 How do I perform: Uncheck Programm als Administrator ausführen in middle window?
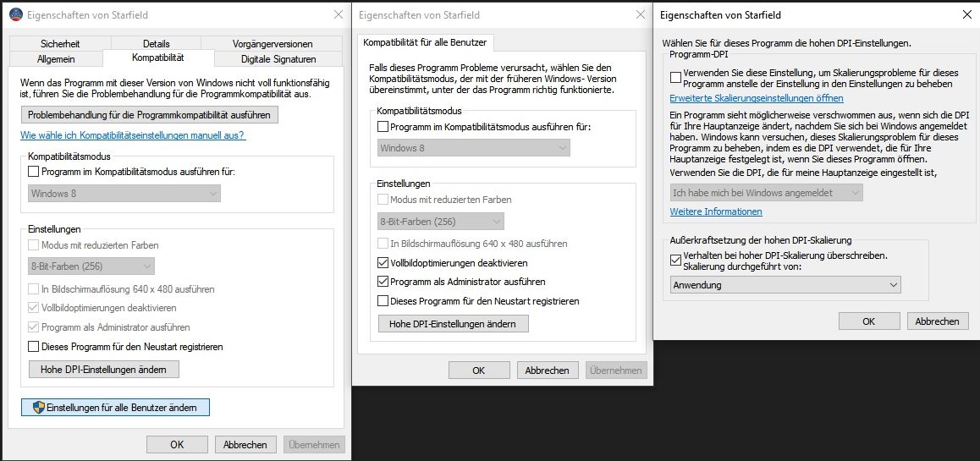[383, 282]
